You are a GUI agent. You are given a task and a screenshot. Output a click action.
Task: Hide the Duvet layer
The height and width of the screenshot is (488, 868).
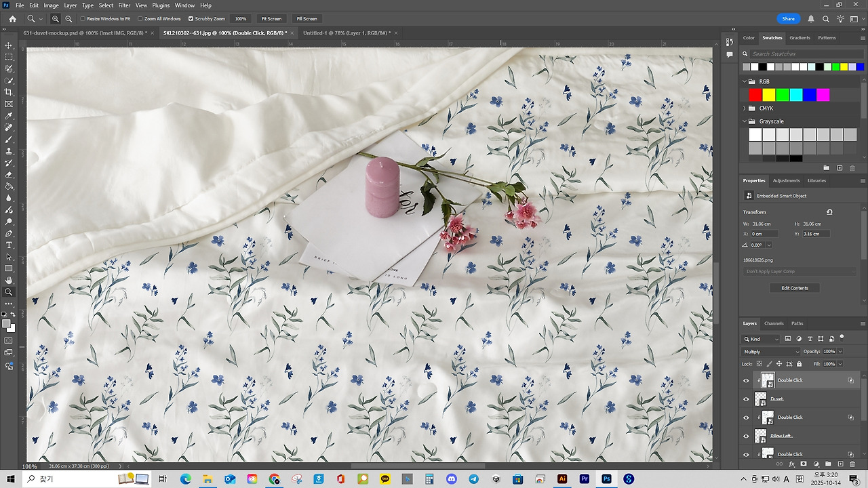click(746, 399)
